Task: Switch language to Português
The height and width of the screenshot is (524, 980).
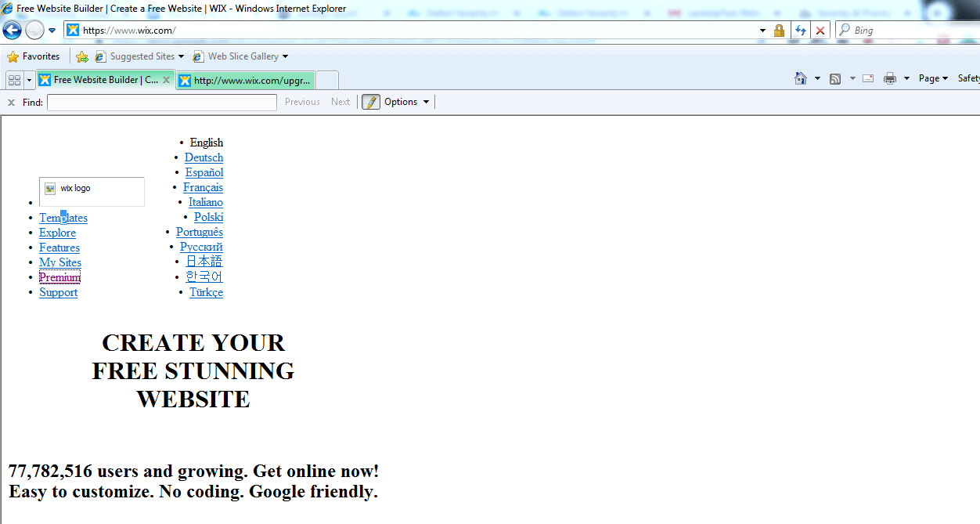Action: [x=200, y=232]
